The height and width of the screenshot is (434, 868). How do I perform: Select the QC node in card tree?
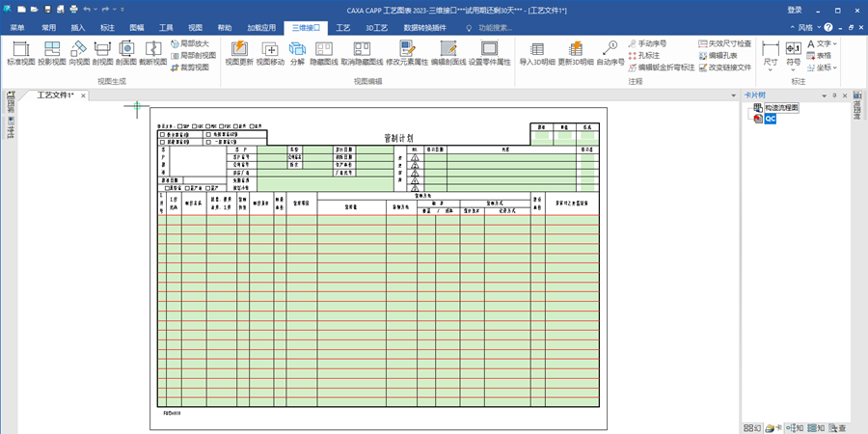tap(770, 119)
